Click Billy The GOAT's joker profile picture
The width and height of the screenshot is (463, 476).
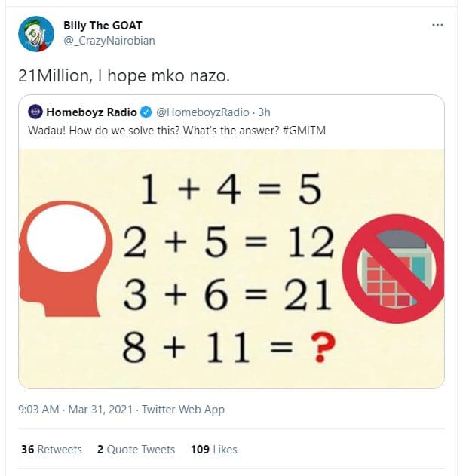[x=36, y=34]
